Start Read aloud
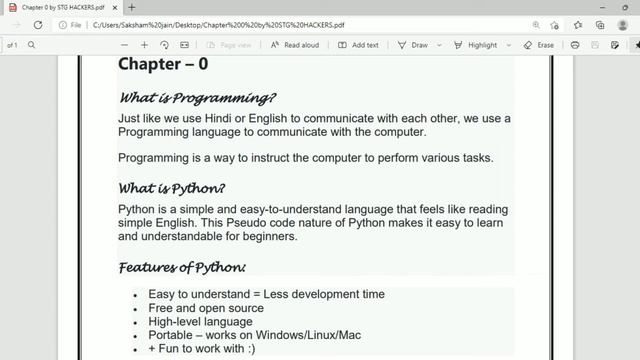The height and width of the screenshot is (360, 640). pyautogui.click(x=295, y=45)
